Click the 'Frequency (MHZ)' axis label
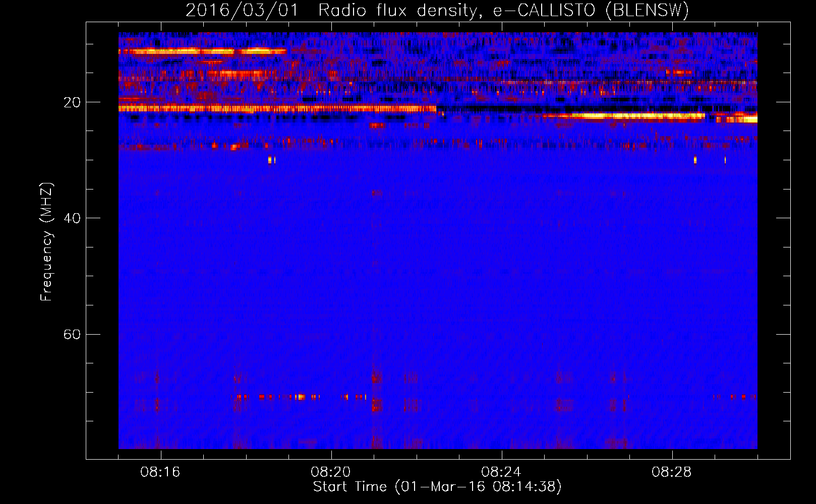Viewport: 816px width, 504px height. [x=46, y=242]
